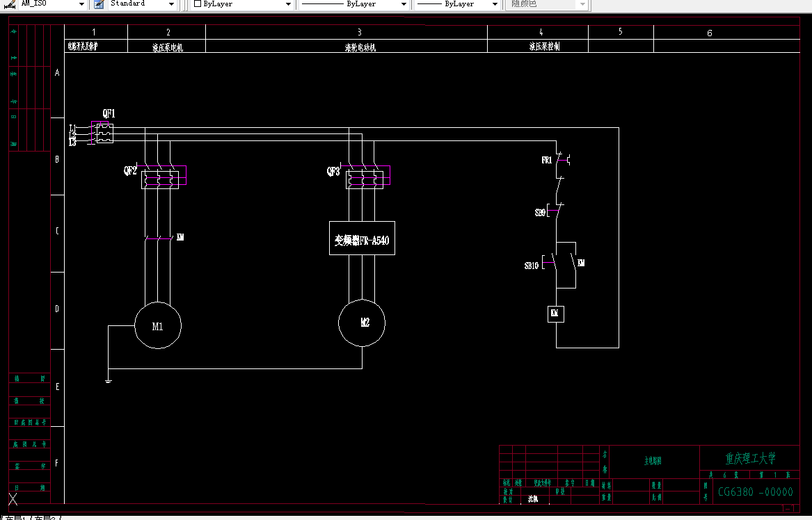The width and height of the screenshot is (812, 520).
Task: Click row letter A in the margin
Action: click(57, 73)
